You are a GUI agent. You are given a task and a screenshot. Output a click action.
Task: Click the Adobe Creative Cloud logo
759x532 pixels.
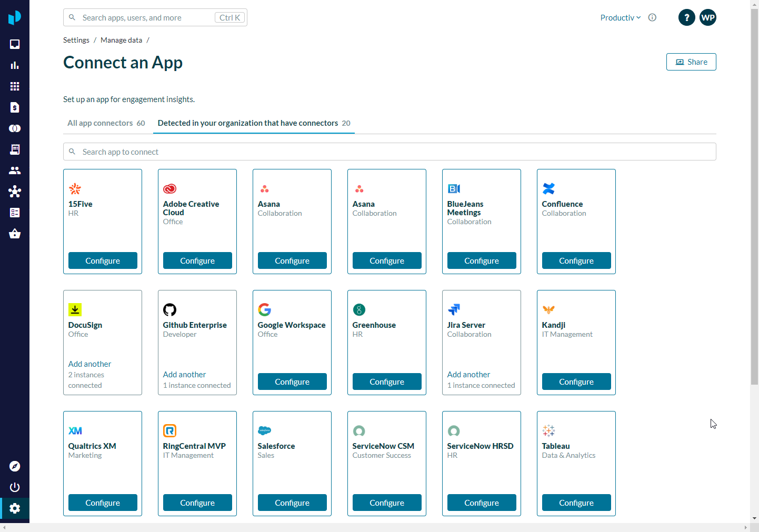(169, 189)
